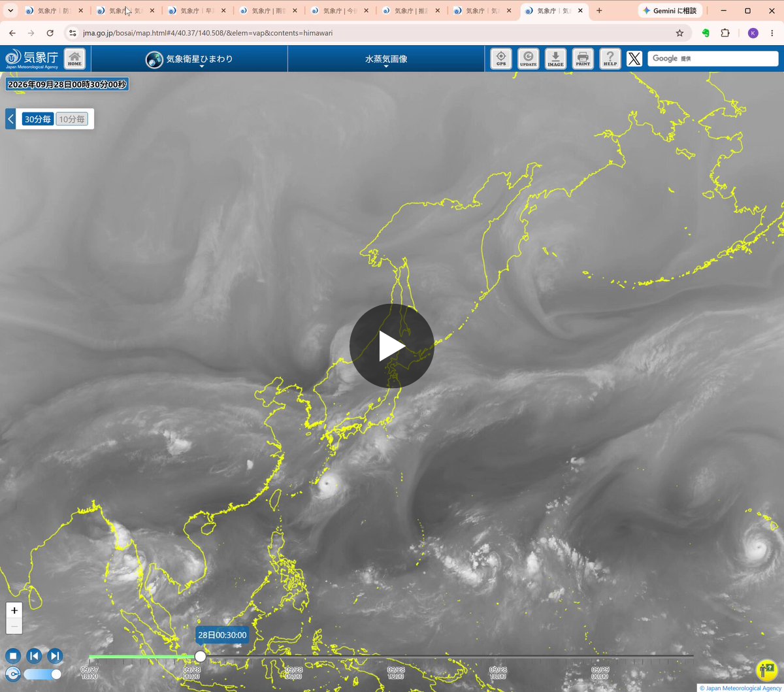Screen dimensions: 784x692
Task: Share via the X icon
Action: coord(634,59)
